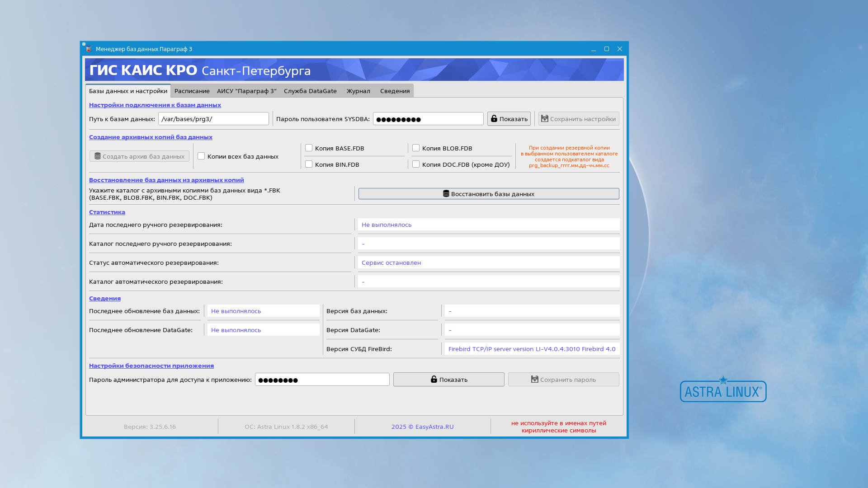Close the Менеджер баз данных window
This screenshot has width=868, height=488.
(x=620, y=49)
